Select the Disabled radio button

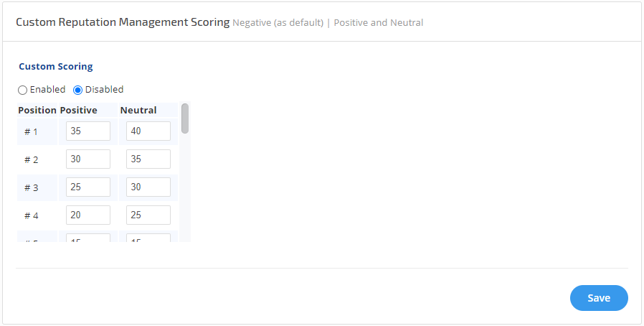(78, 90)
